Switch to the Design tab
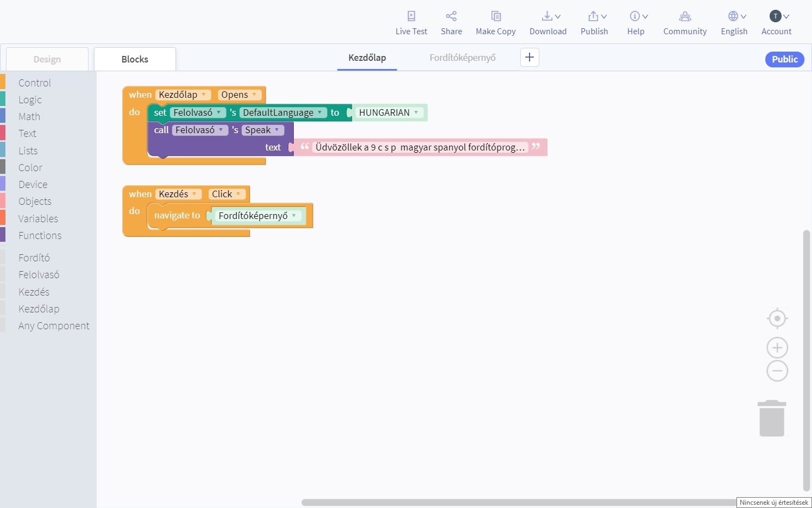Screen dimensions: 812x508 (47, 59)
